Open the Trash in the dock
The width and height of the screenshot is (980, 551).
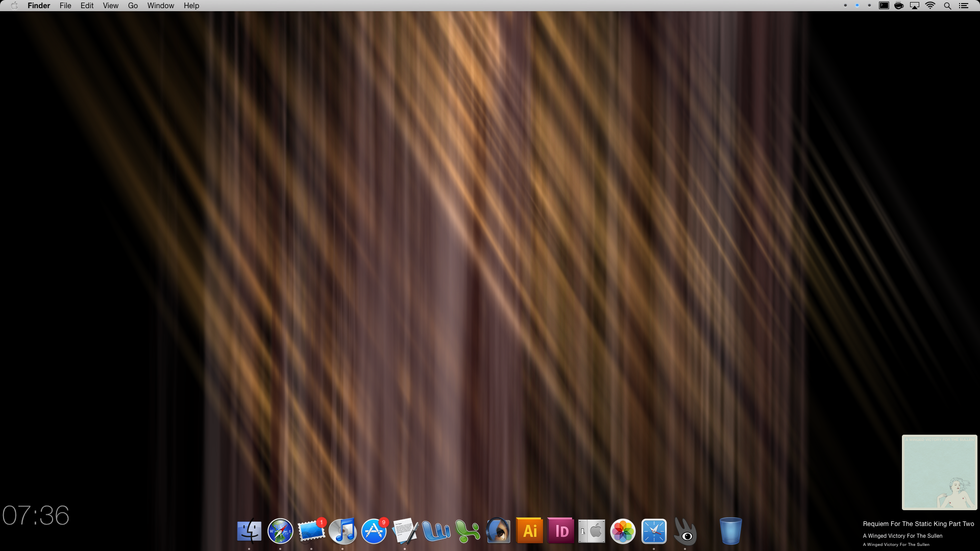(731, 531)
